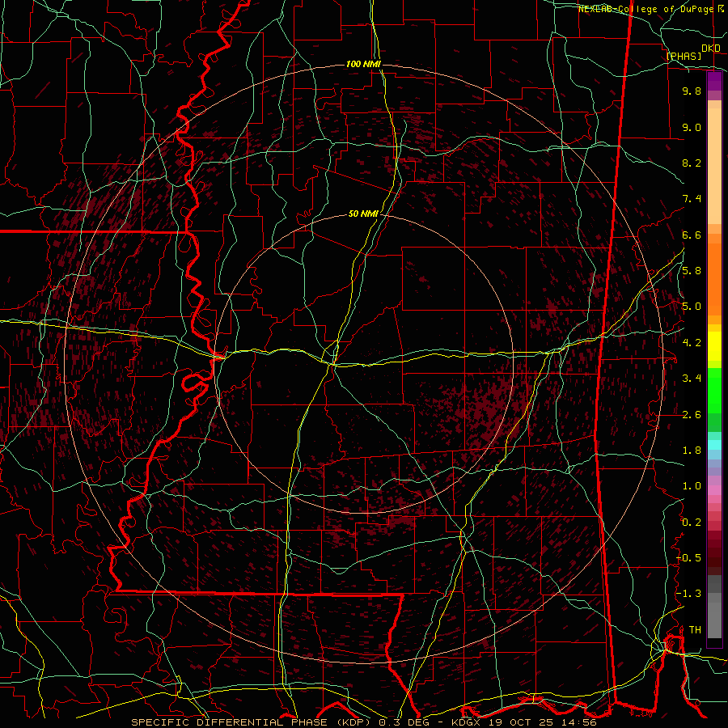Click the 9.8 legend value
Image resolution: width=728 pixels, height=728 pixels.
[x=692, y=91]
